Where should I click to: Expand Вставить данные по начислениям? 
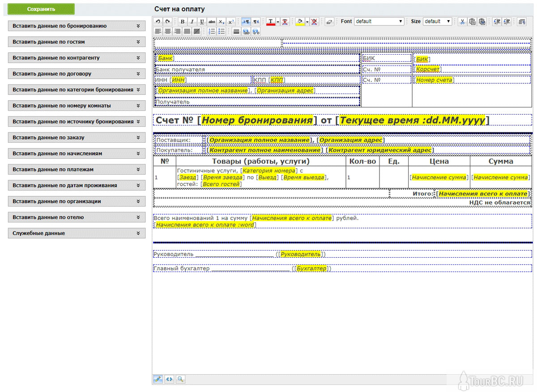point(77,153)
